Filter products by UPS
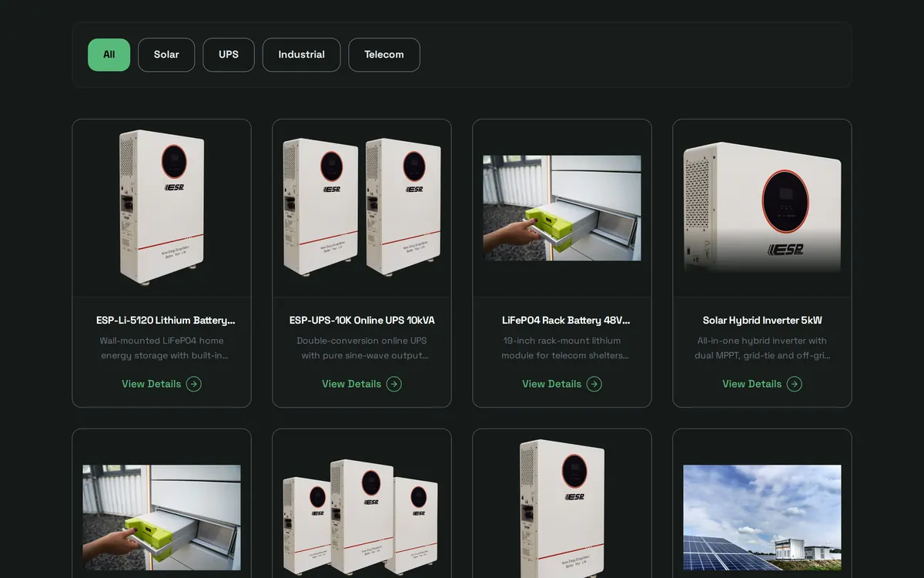 229,55
